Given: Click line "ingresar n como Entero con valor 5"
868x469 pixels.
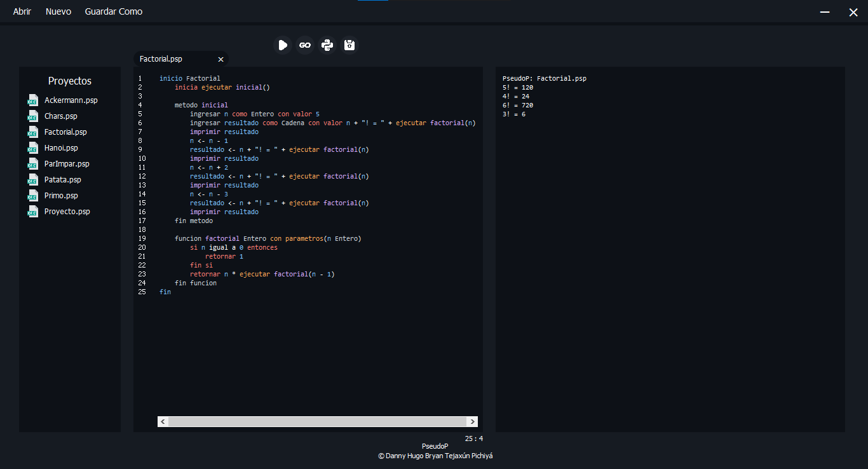Looking at the screenshot, I should click(255, 114).
